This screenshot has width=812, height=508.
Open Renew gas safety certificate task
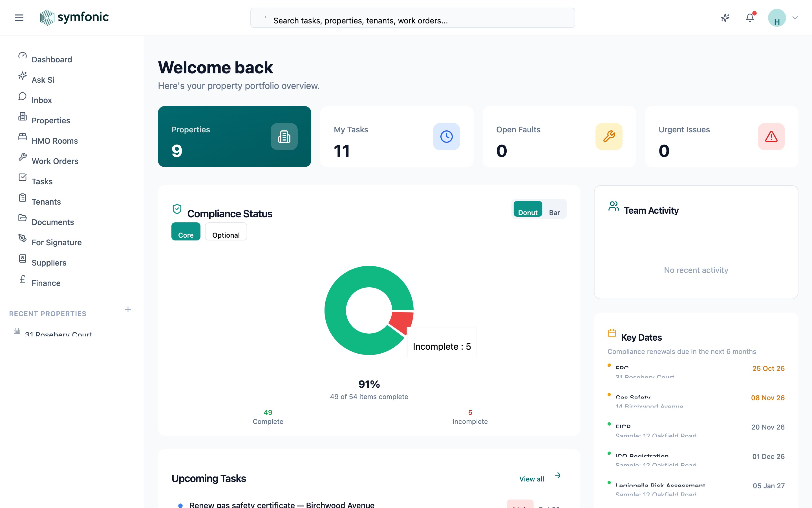[x=282, y=505]
